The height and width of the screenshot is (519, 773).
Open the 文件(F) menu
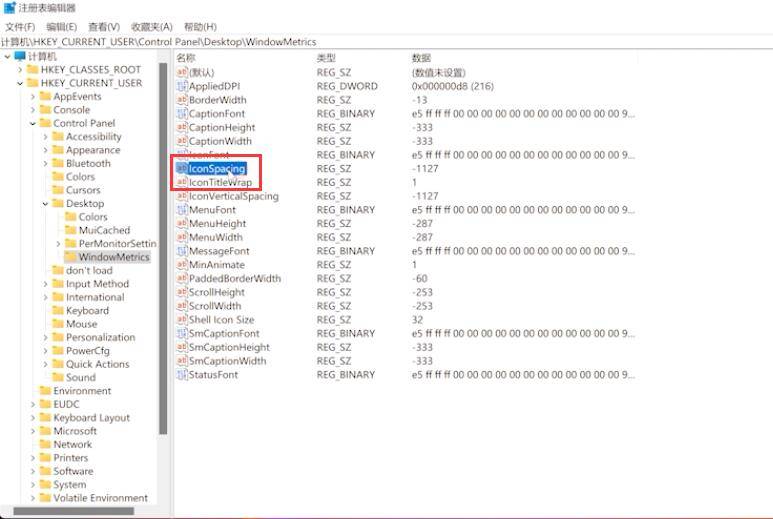tap(20, 27)
